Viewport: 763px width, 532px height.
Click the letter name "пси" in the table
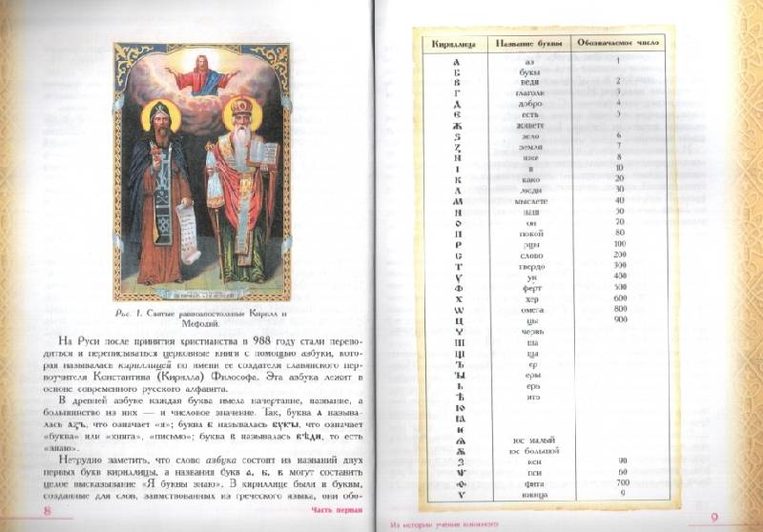point(534,473)
